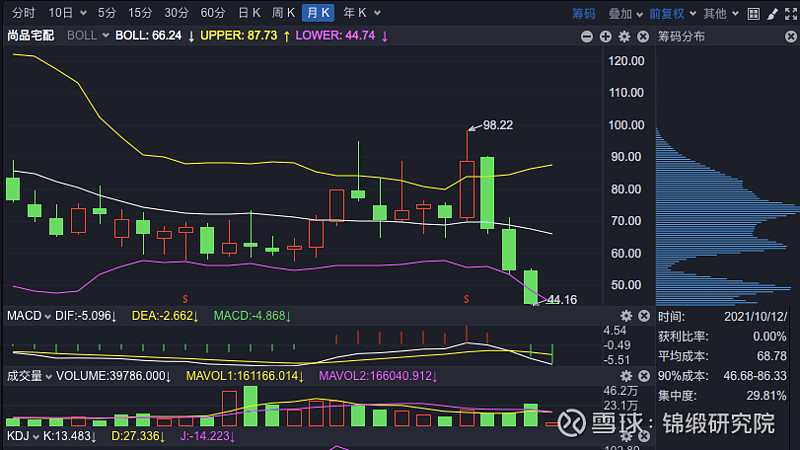Zoom out the K-line chart with minus icon
Screen dimensions: 800x450
tap(587, 36)
